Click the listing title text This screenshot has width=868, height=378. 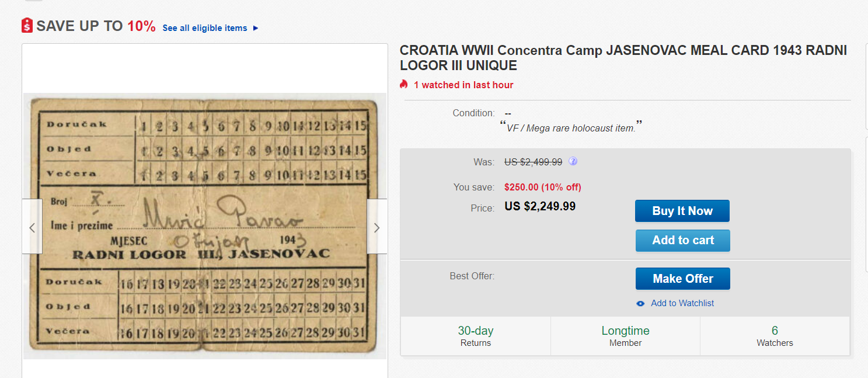coord(623,57)
